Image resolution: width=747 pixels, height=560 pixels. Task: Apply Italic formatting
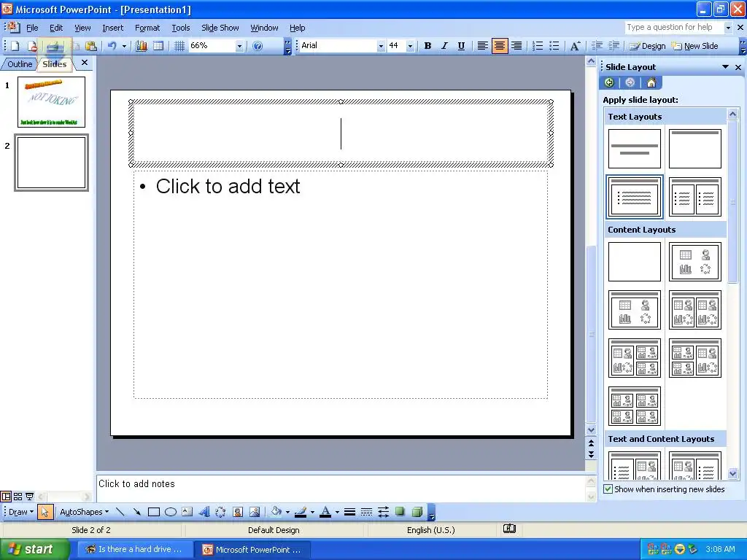pyautogui.click(x=444, y=46)
